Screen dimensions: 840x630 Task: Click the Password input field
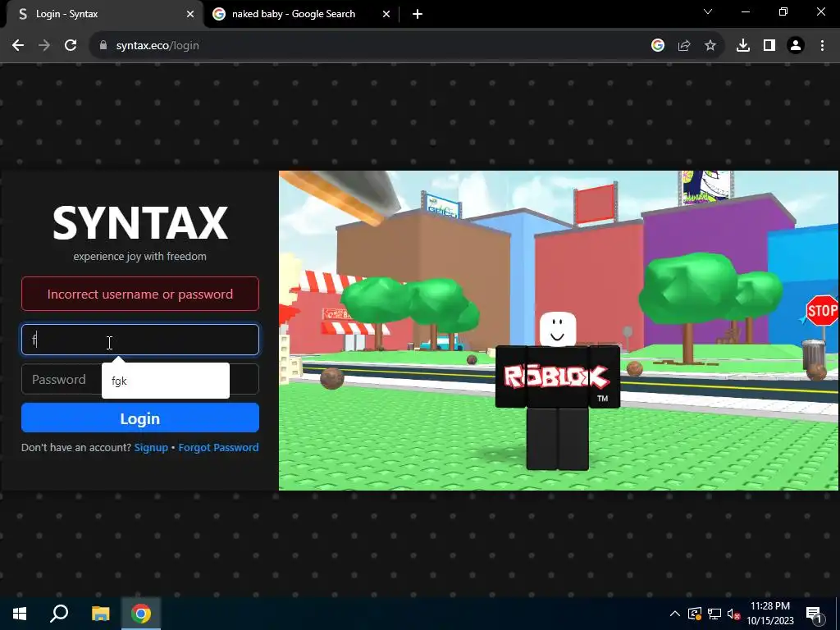(x=139, y=379)
